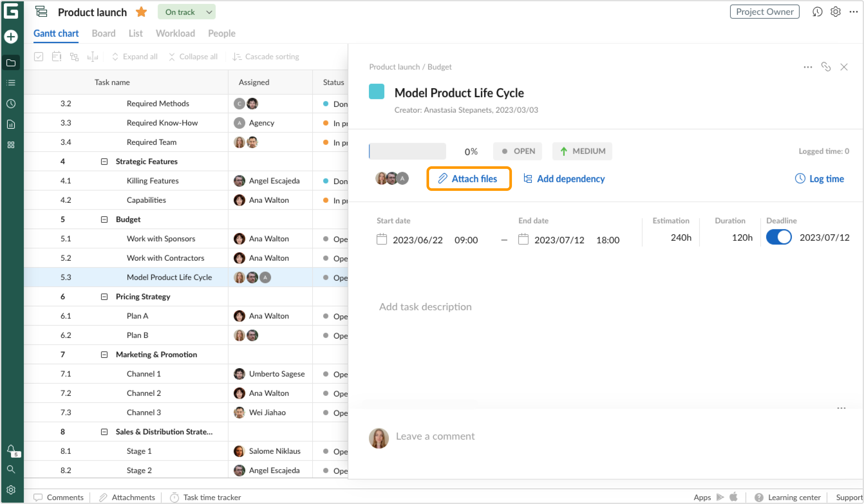The image size is (864, 504).
Task: Open the project history clock icon
Action: 817,12
